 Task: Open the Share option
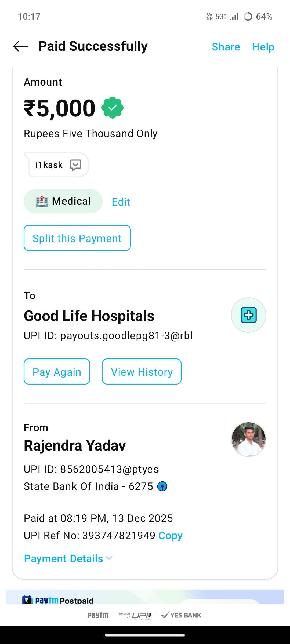(x=226, y=47)
